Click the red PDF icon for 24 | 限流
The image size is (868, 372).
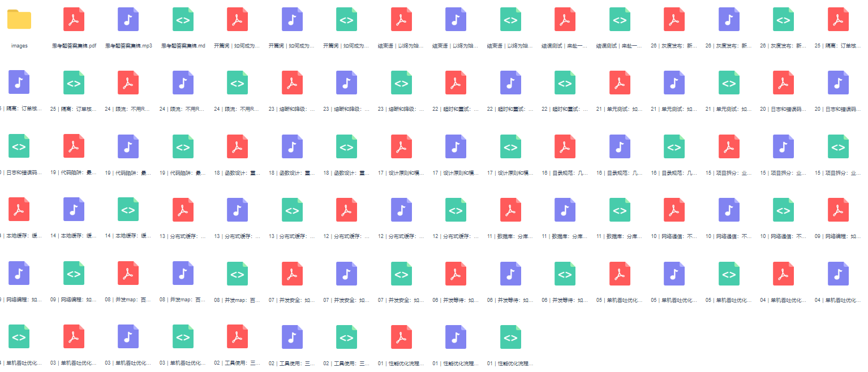(x=128, y=83)
